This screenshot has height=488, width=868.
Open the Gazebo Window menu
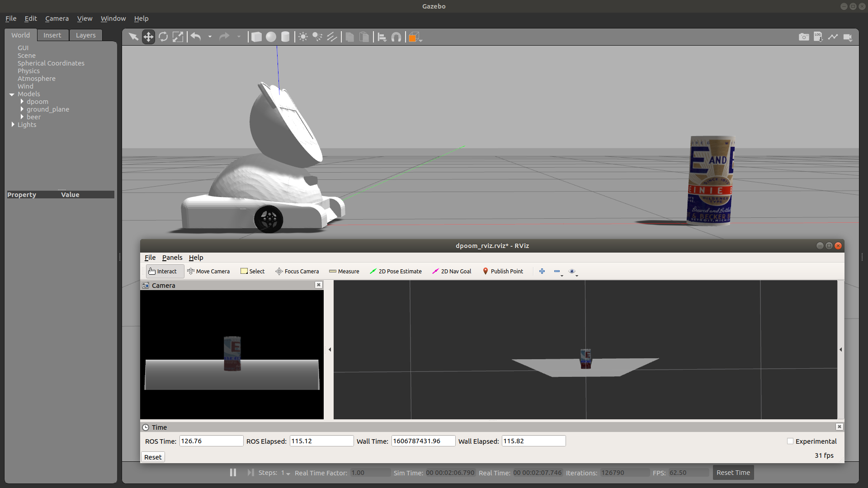tap(113, 19)
